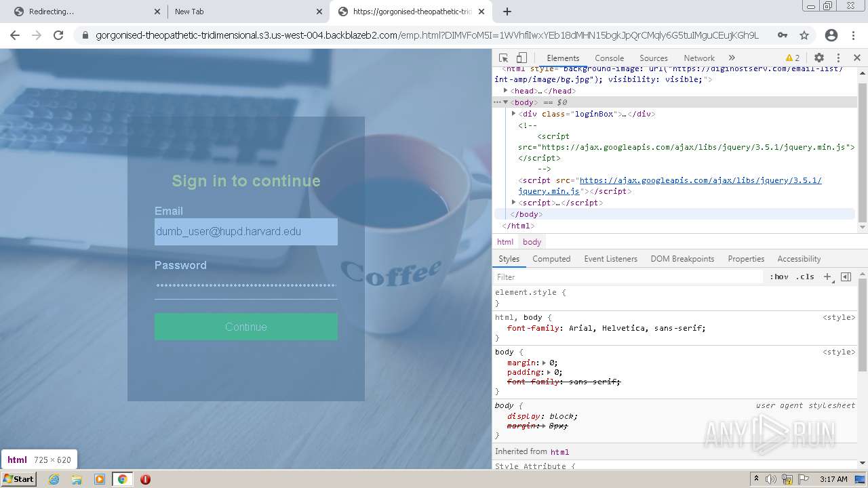Click the Email input field
The image size is (868, 488).
tap(246, 232)
